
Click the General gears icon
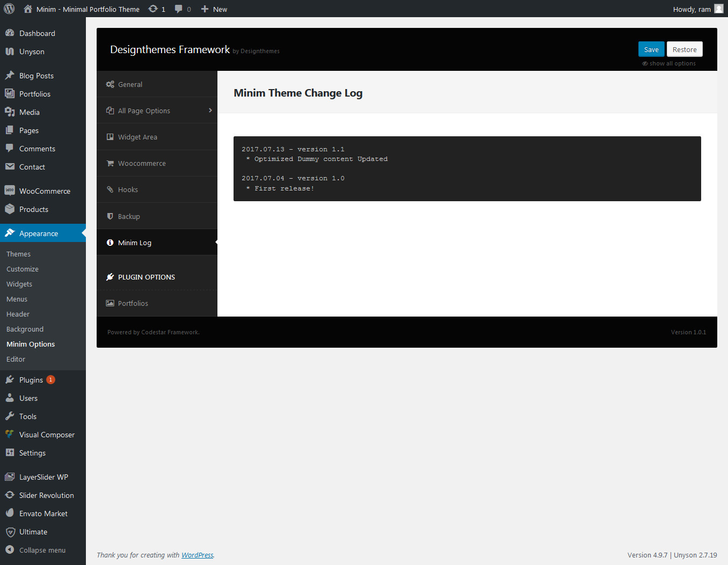tap(110, 84)
